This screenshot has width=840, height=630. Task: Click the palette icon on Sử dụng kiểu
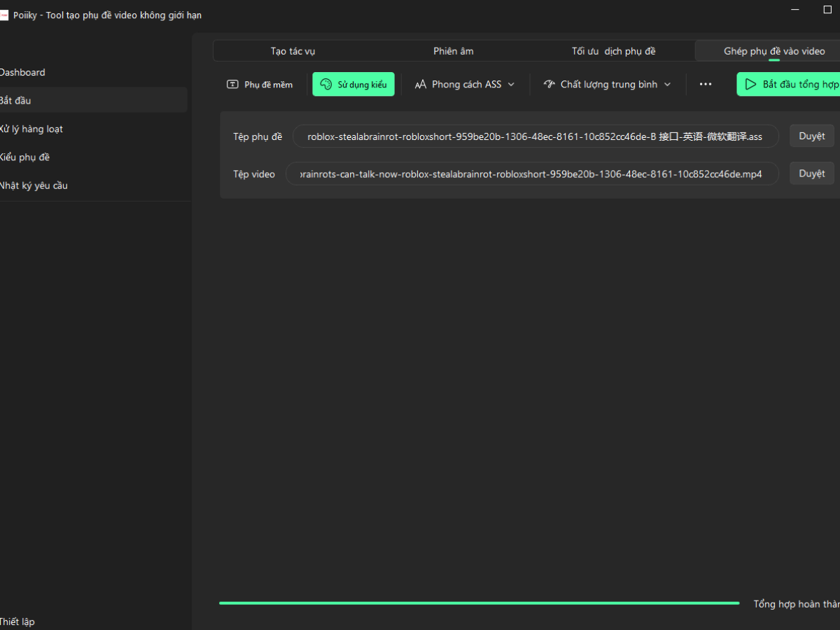[325, 85]
